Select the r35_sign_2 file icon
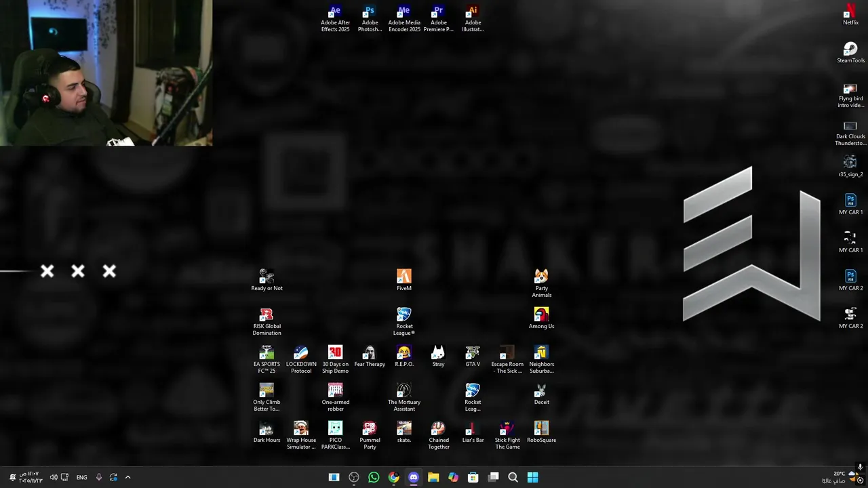Screen dimensions: 868x488 pyautogui.click(x=850, y=167)
